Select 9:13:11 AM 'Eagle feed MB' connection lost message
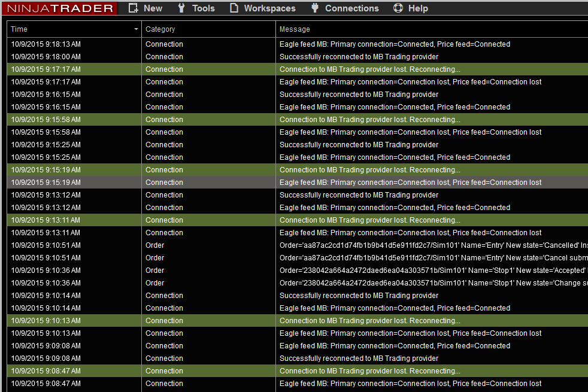 pos(410,233)
